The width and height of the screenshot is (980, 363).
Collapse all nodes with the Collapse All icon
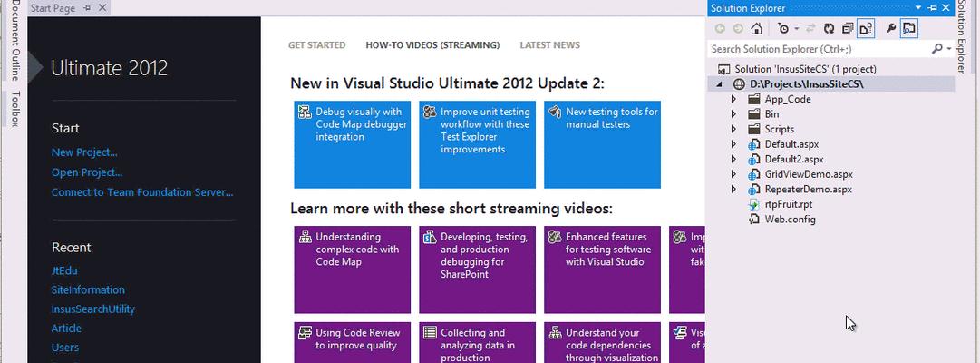pyautogui.click(x=848, y=28)
